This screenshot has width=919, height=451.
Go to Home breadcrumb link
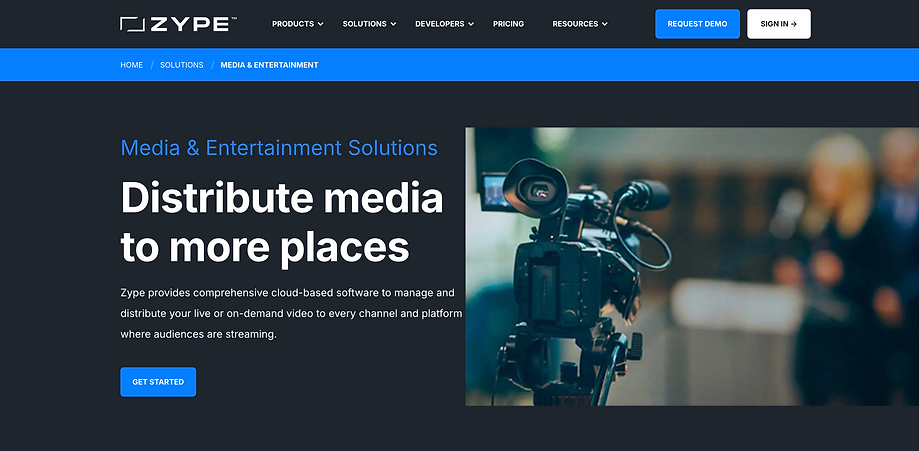coord(131,65)
